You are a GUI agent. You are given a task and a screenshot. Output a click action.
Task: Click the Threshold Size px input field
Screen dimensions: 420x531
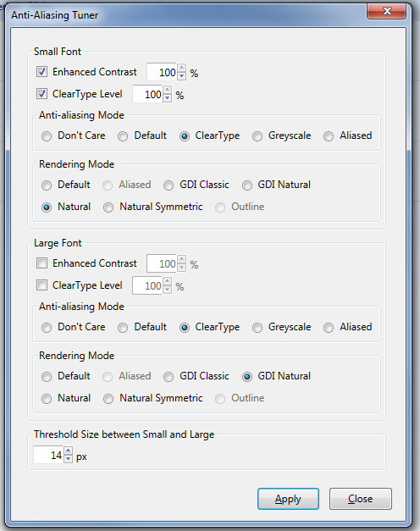point(48,455)
